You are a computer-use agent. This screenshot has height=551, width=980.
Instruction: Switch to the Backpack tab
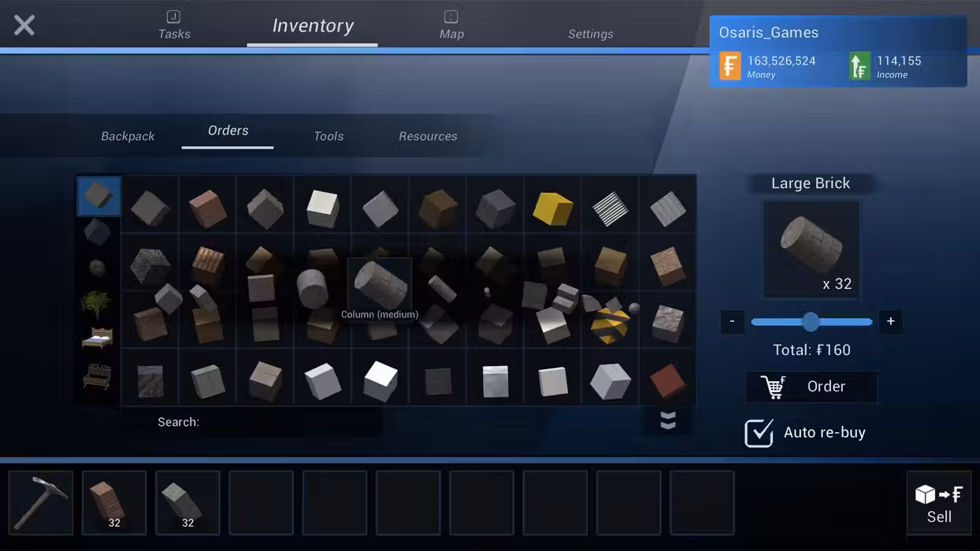(128, 136)
